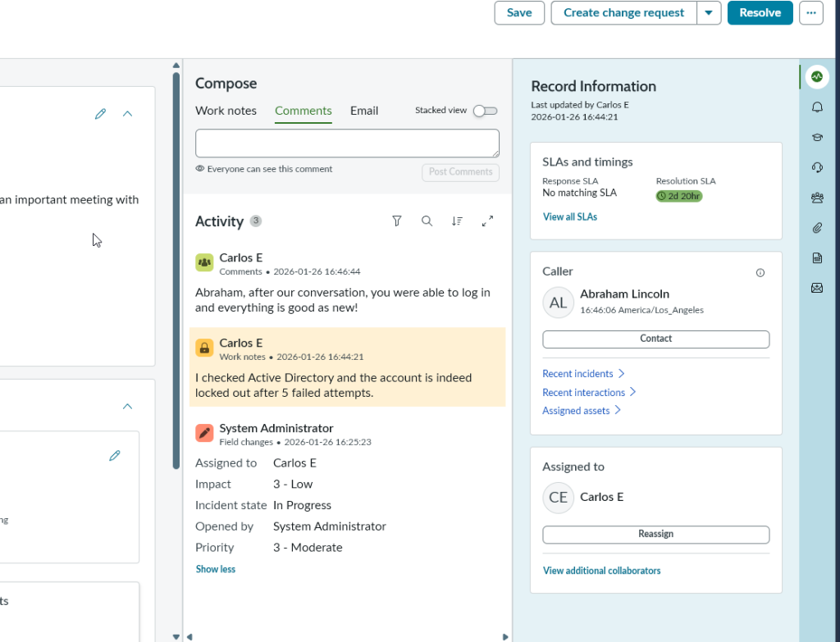Click the search icon in Activity
Image resolution: width=840 pixels, height=642 pixels.
427,221
